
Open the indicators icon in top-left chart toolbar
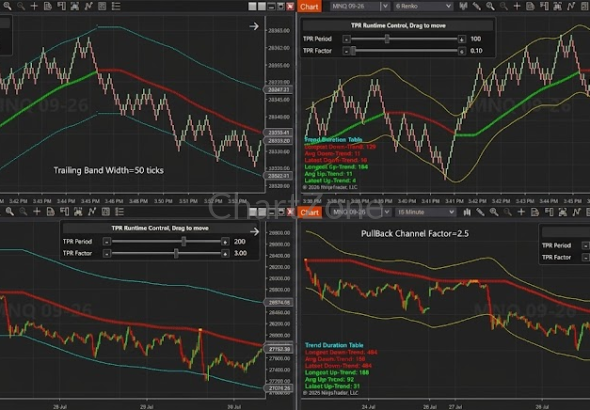(88, 6)
